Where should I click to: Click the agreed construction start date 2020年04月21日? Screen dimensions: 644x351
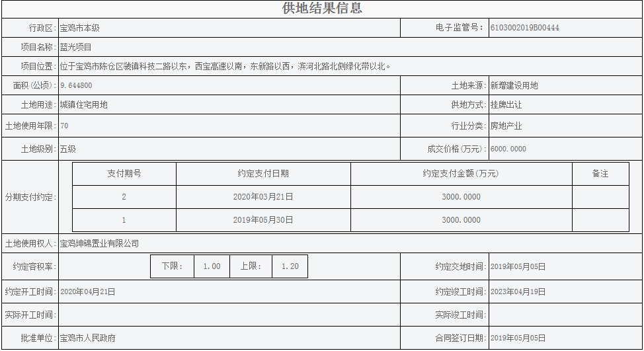[x=87, y=292]
